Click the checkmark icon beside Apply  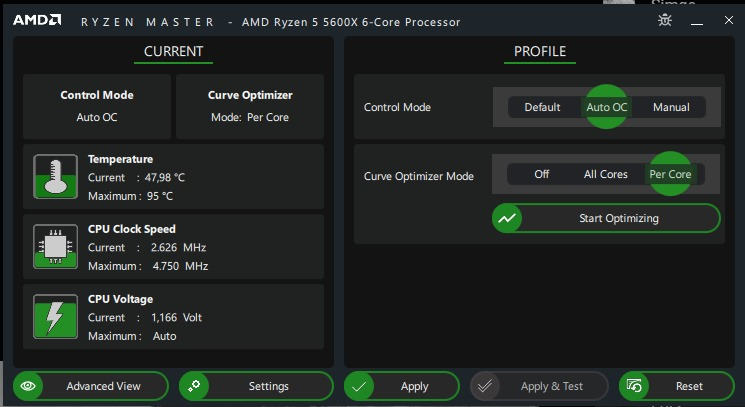coord(360,386)
